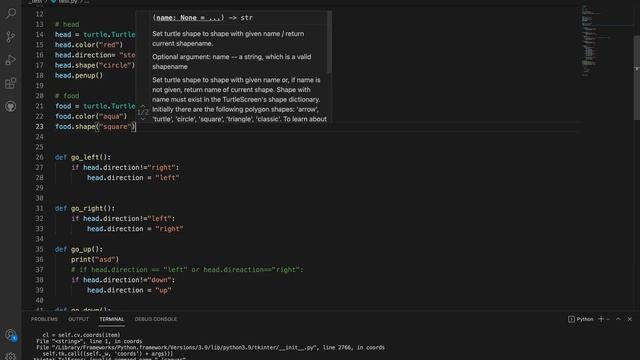Viewport: 640px width, 360px height.
Task: Click "Optional argument: name" paragraph in hint
Action: click(x=231, y=62)
